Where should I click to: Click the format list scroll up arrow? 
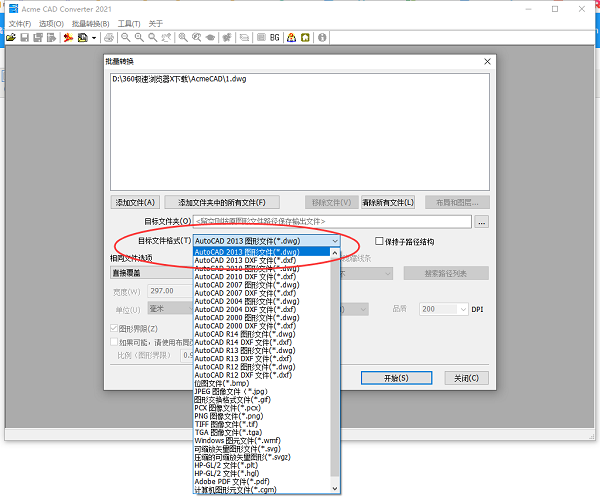[x=335, y=253]
